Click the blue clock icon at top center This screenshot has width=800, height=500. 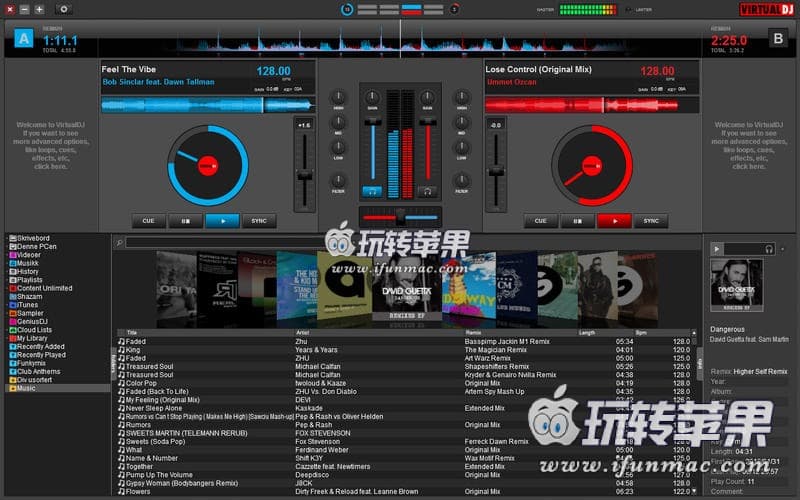(347, 9)
